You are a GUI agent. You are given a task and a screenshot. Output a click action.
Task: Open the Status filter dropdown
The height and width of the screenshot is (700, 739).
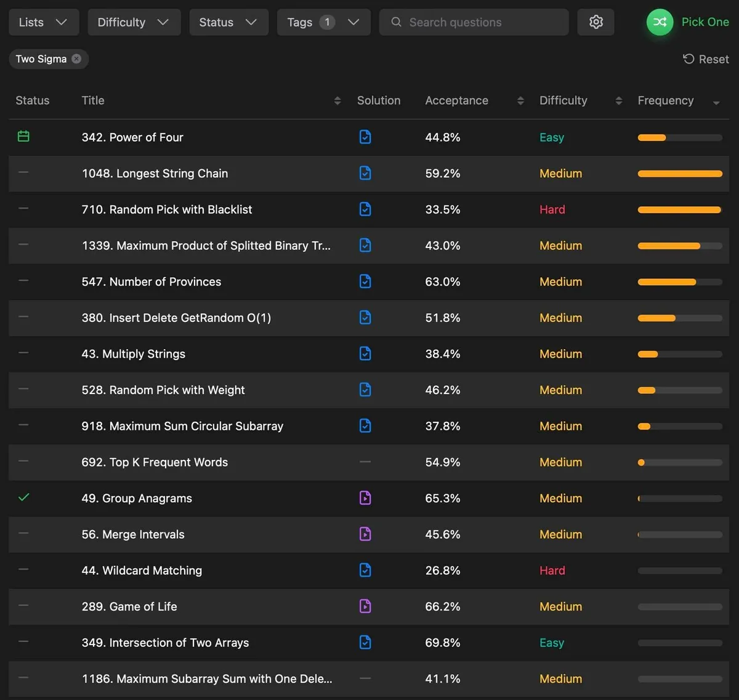[x=228, y=22]
